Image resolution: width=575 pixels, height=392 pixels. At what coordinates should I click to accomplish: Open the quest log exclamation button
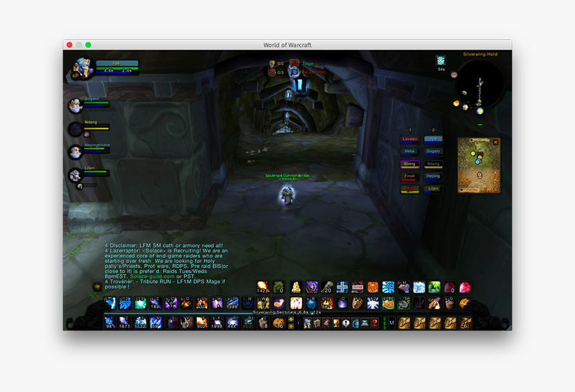click(346, 323)
